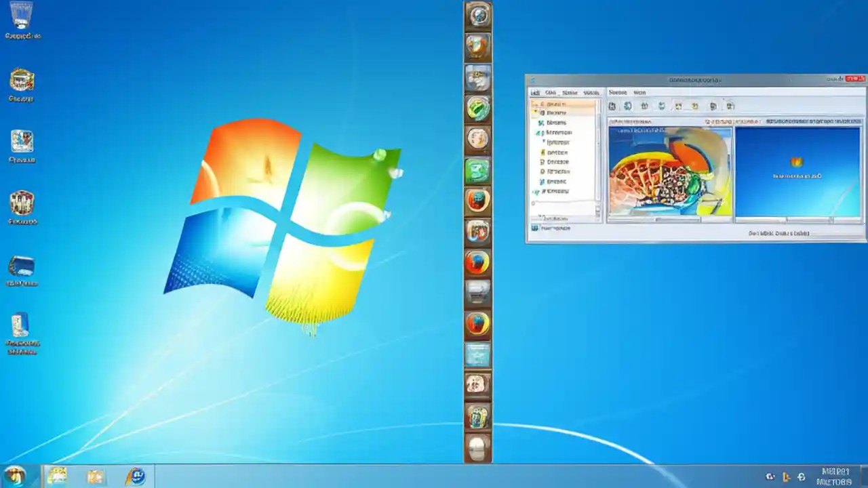The width and height of the screenshot is (868, 488).
Task: Open the printer icon in the vertical dock
Action: tap(478, 294)
